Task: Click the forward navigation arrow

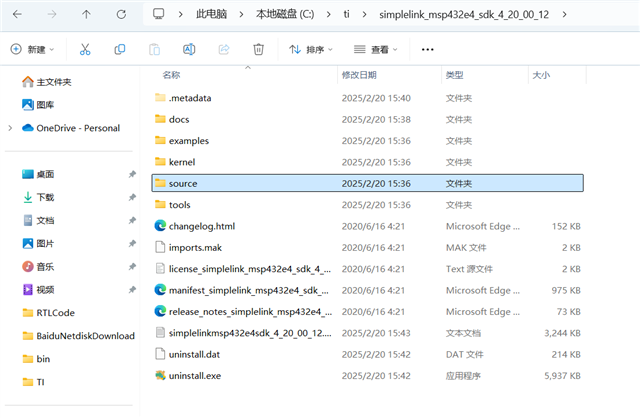Action: point(52,15)
